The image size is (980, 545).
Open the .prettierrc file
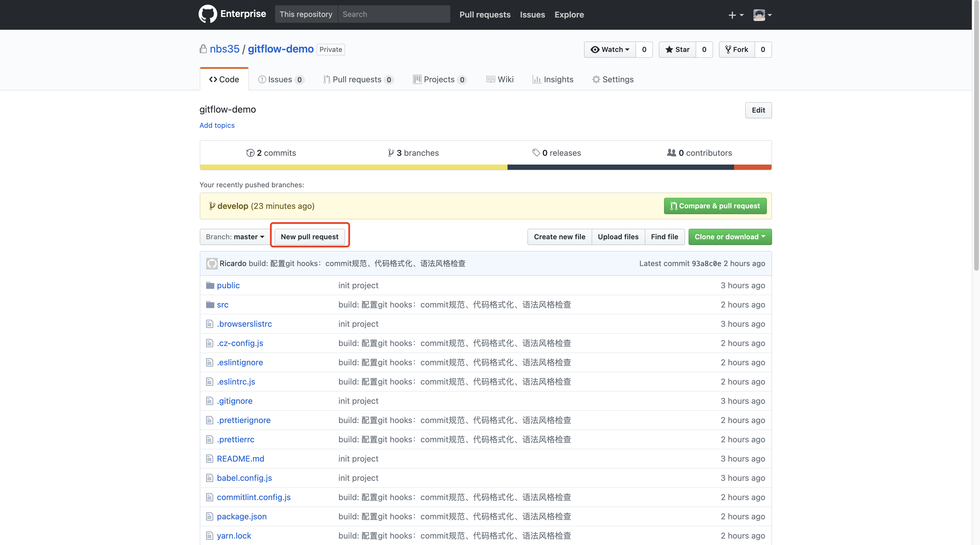235,439
